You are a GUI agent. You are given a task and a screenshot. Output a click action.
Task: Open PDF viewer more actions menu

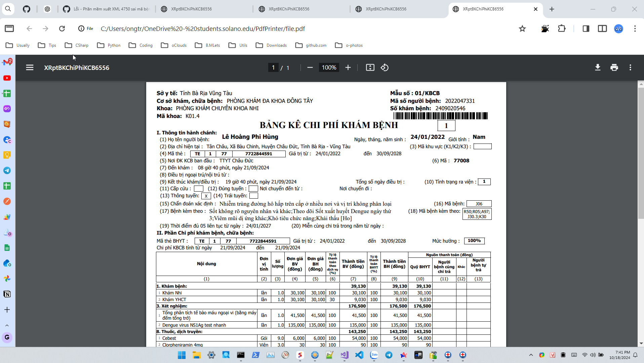tap(630, 68)
